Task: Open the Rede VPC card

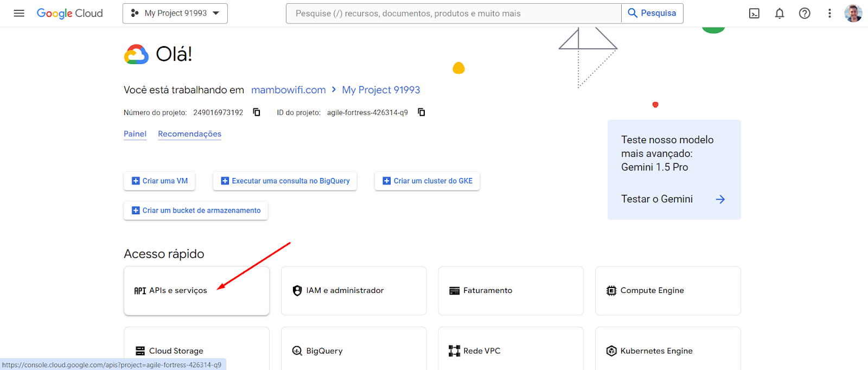Action: (511, 348)
